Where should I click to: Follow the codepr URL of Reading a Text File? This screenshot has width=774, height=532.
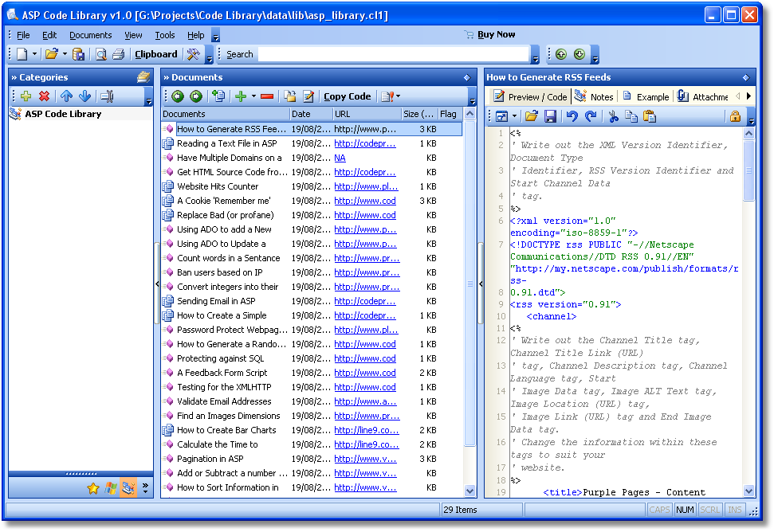(x=366, y=143)
